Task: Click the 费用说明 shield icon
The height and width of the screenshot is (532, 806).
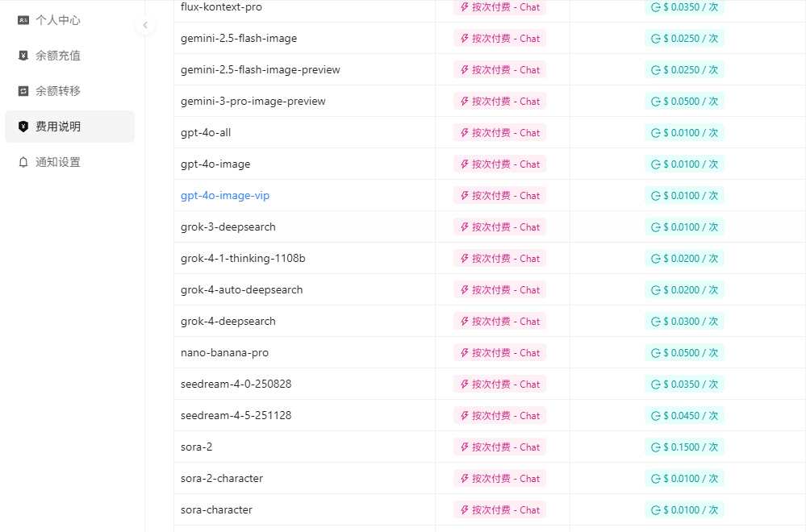Action: coord(23,127)
